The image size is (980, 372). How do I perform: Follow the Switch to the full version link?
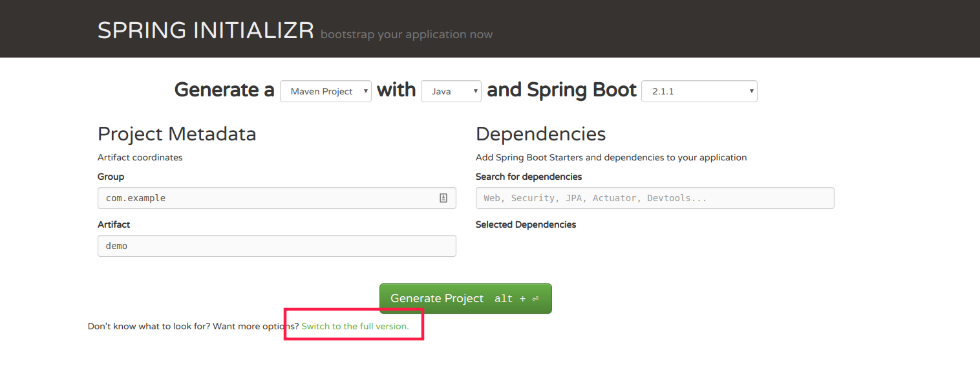point(355,326)
